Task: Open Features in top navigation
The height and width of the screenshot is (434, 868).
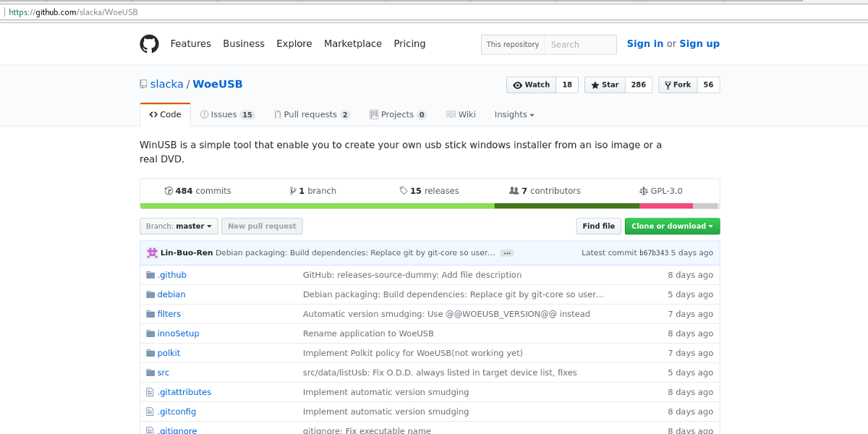Action: point(191,44)
